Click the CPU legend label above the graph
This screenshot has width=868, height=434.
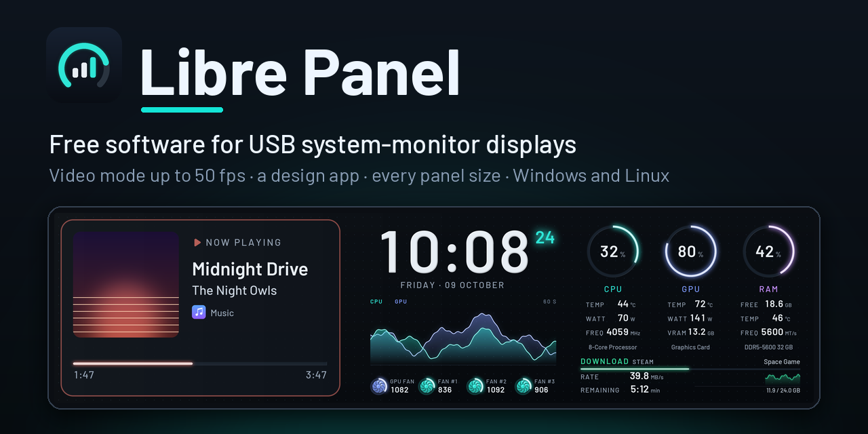(376, 301)
